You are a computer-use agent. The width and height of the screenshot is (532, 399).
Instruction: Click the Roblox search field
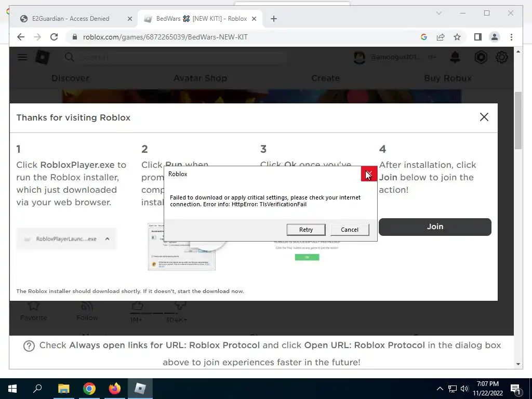tap(176, 57)
